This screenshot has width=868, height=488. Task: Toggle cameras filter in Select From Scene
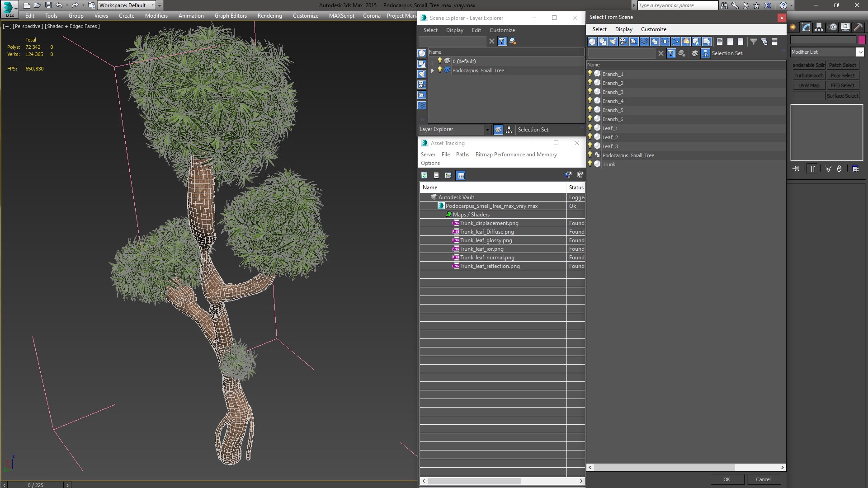tap(623, 42)
